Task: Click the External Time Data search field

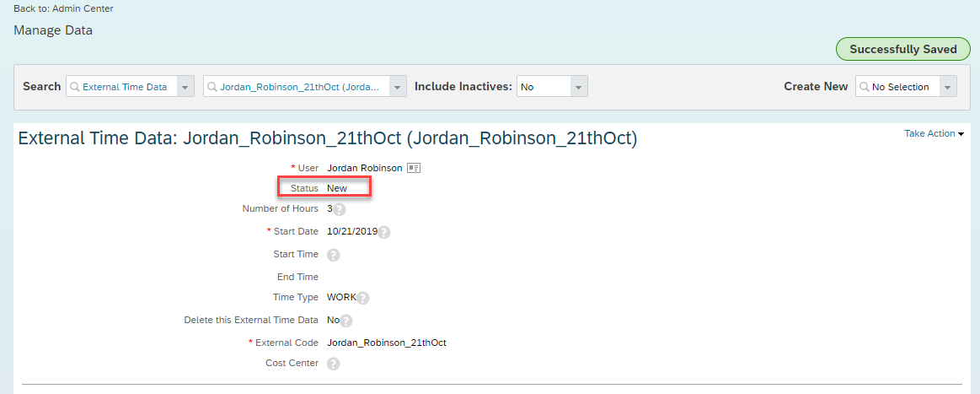Action: coord(130,87)
